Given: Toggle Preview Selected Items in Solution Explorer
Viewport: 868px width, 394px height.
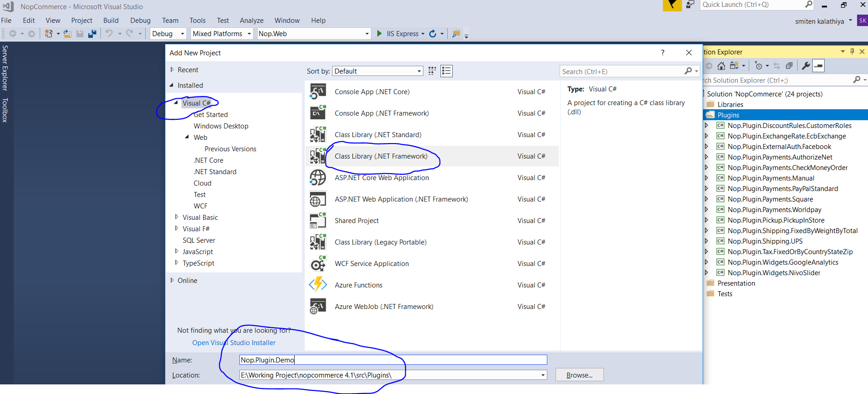Looking at the screenshot, I should click(819, 66).
